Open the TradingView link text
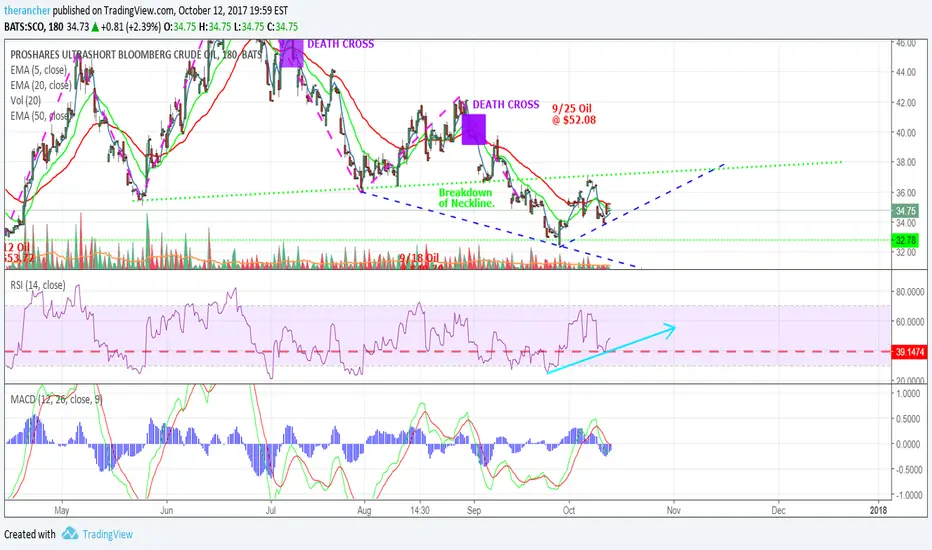Screen dimensions: 932x550 click(x=108, y=534)
